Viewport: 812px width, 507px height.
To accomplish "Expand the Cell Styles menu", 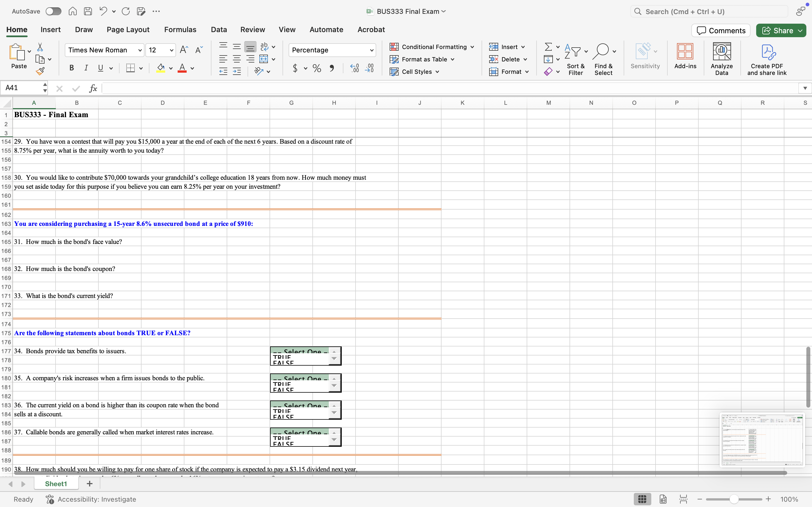I will [415, 72].
